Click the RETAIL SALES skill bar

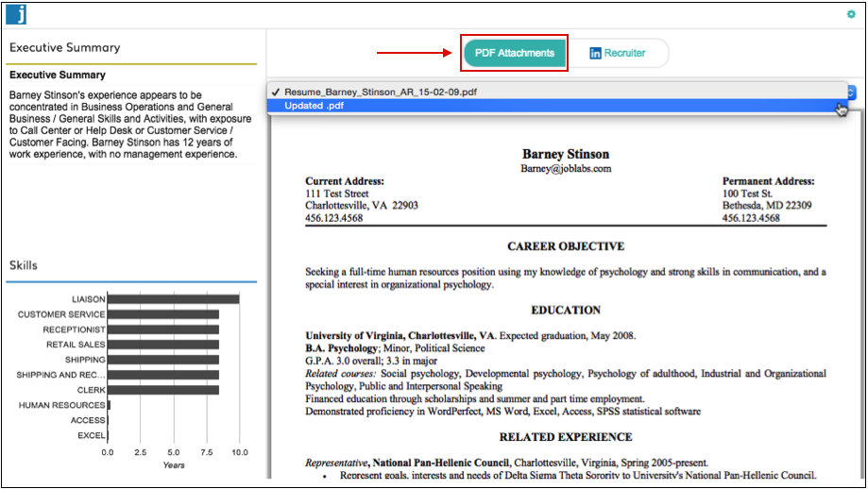pos(163,345)
